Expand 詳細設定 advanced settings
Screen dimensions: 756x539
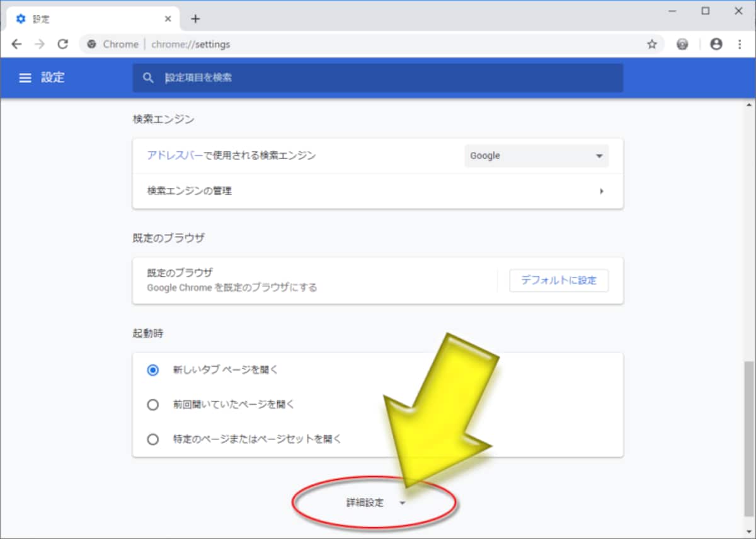376,503
